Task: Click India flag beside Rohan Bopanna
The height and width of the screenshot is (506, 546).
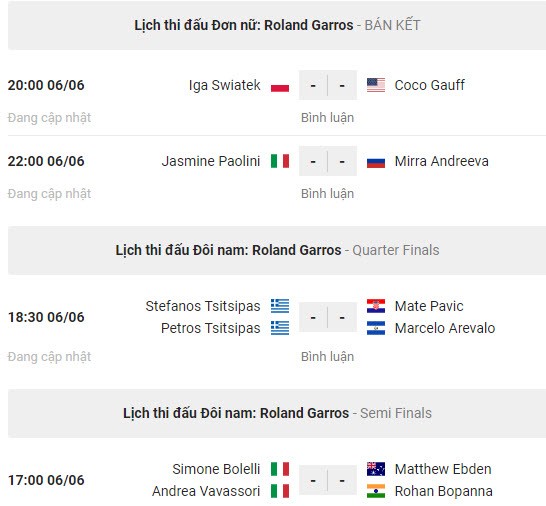Action: point(376,491)
